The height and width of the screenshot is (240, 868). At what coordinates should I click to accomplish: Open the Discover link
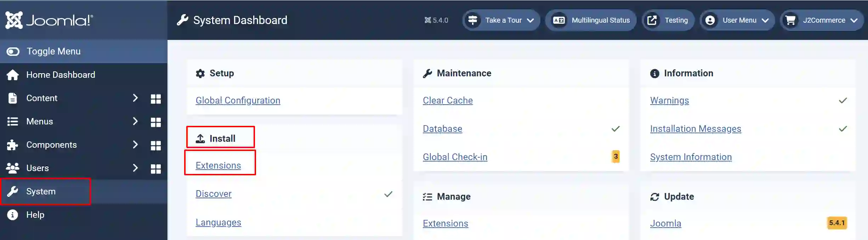(x=214, y=194)
